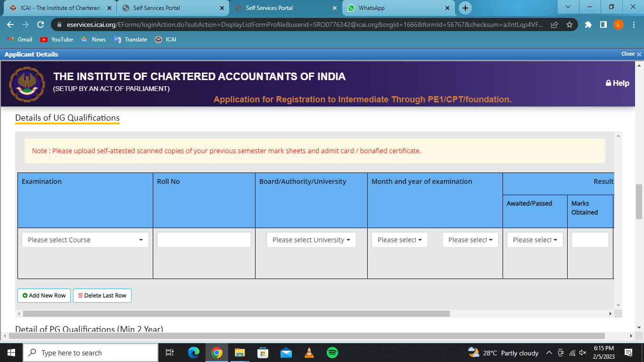Expand the Please select Course dropdown
The width and height of the screenshot is (644, 362).
[x=85, y=240]
